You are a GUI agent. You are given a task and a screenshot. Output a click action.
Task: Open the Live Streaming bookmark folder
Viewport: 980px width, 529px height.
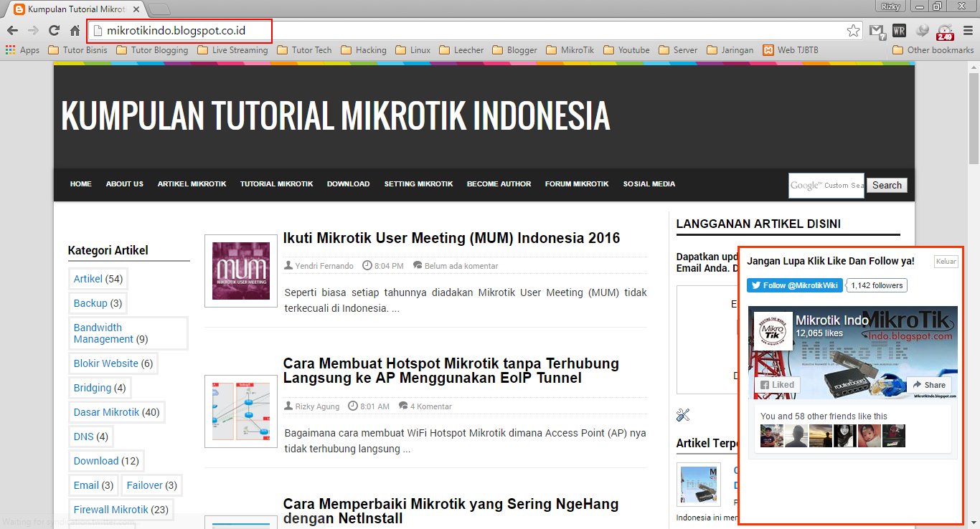pos(232,50)
